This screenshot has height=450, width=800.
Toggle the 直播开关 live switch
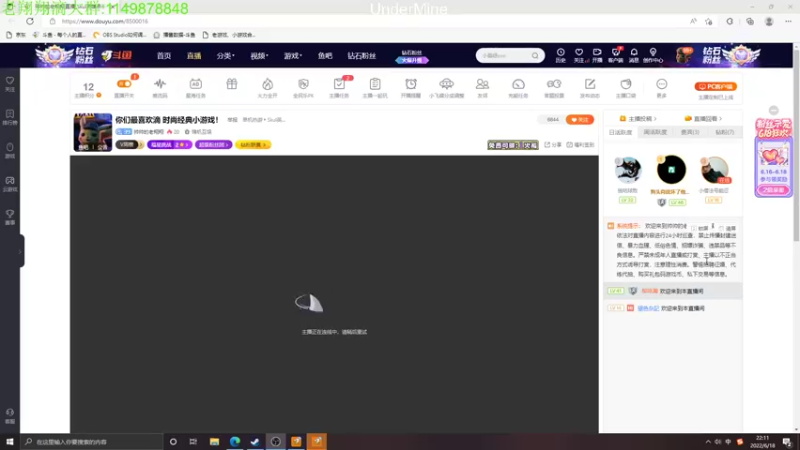(124, 84)
